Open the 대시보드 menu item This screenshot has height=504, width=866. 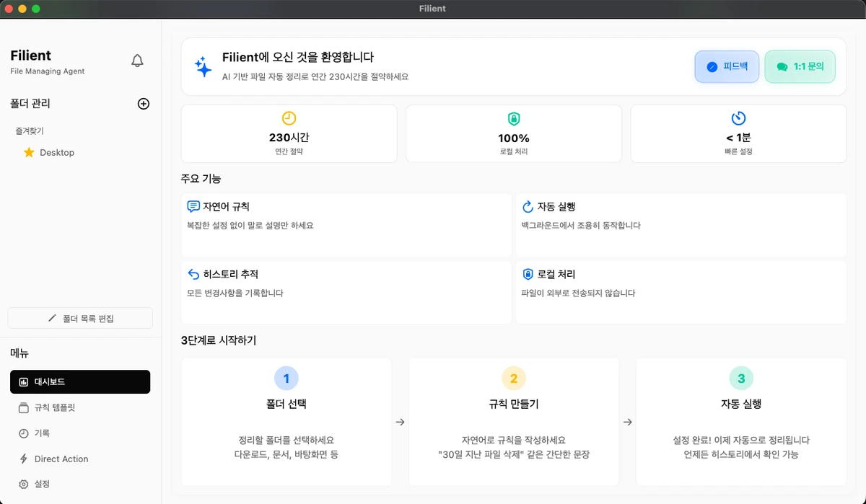point(80,382)
